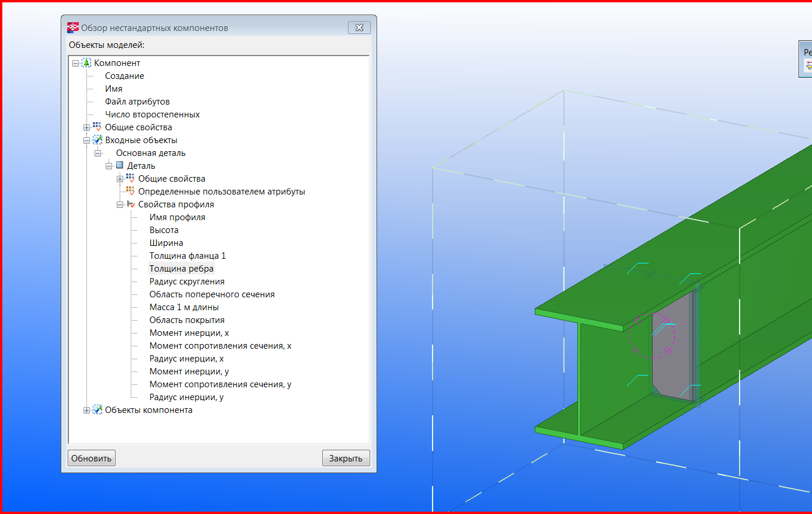
Task: Choose the Файл атрибутов entry
Action: [x=137, y=102]
